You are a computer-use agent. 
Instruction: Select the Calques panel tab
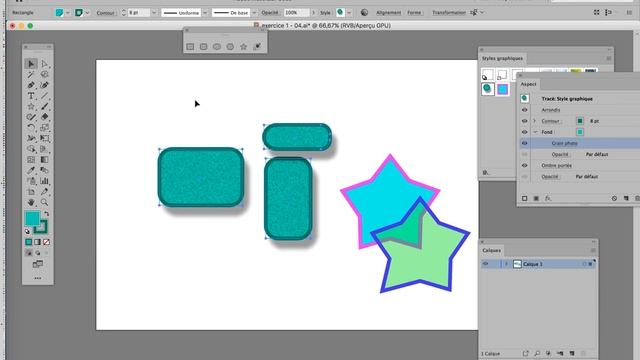(491, 250)
